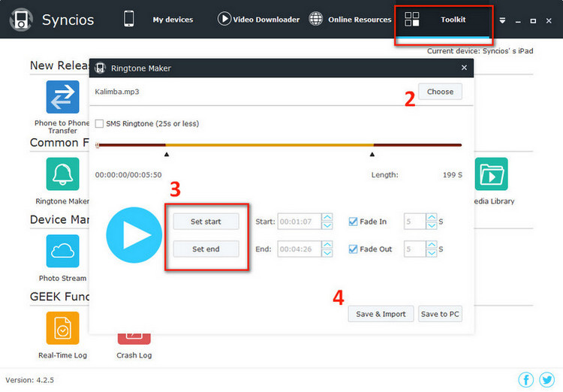Click the 00:00:00/00:05:50 time readout
This screenshot has height=392, width=563.
(128, 175)
